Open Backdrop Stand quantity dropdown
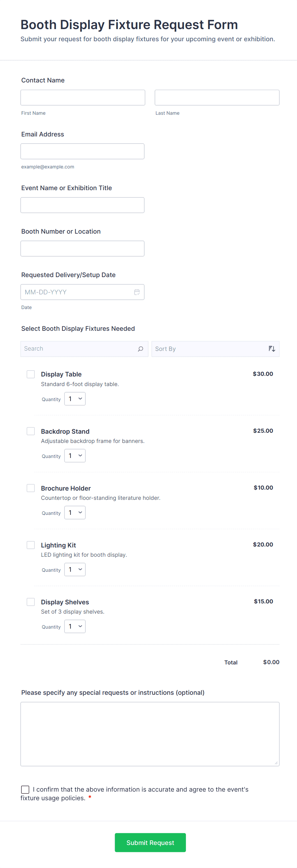 [x=75, y=456]
